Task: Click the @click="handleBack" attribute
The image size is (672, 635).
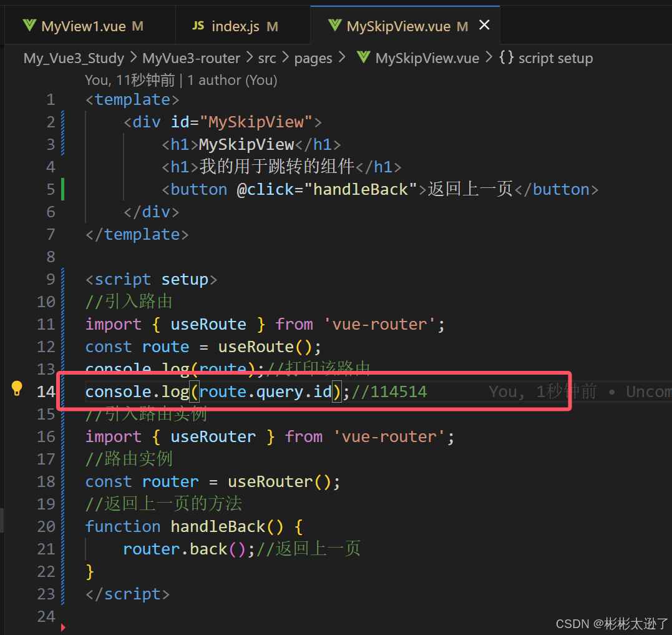Action: tap(327, 190)
